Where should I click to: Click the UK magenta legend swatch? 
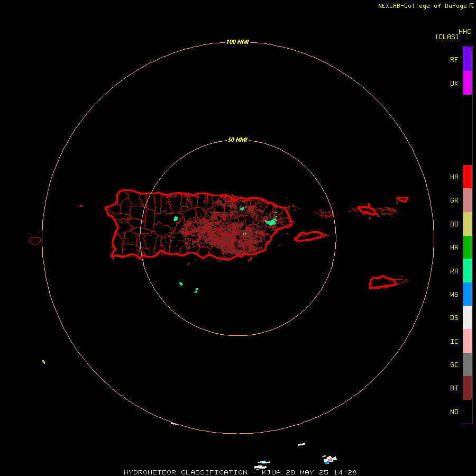(x=467, y=83)
